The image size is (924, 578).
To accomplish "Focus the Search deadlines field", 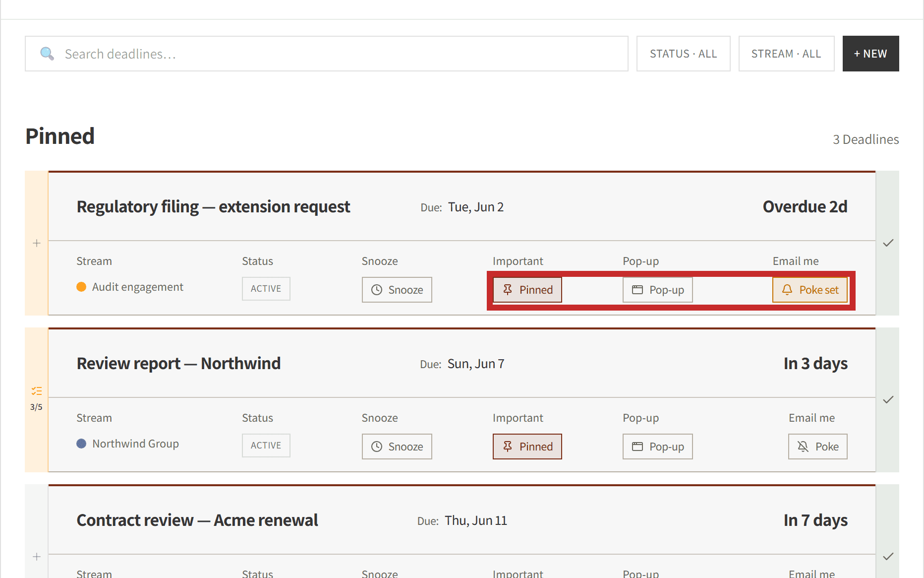I will (327, 54).
